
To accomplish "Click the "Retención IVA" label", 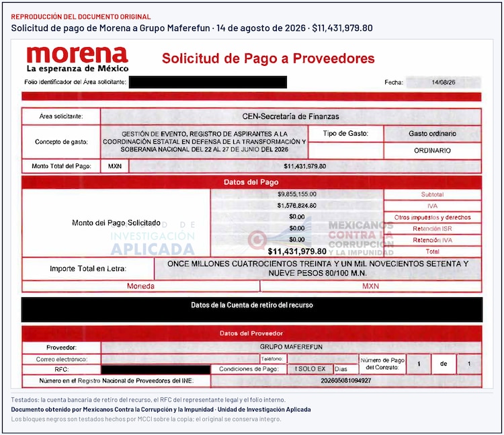I will (x=432, y=240).
